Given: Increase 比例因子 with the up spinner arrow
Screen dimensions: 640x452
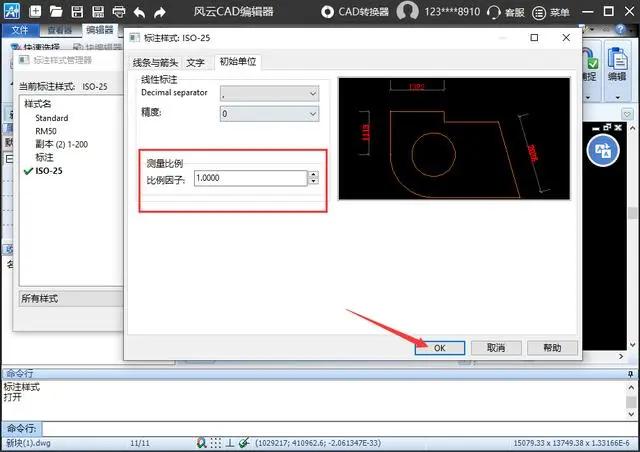Looking at the screenshot, I should pos(313,174).
